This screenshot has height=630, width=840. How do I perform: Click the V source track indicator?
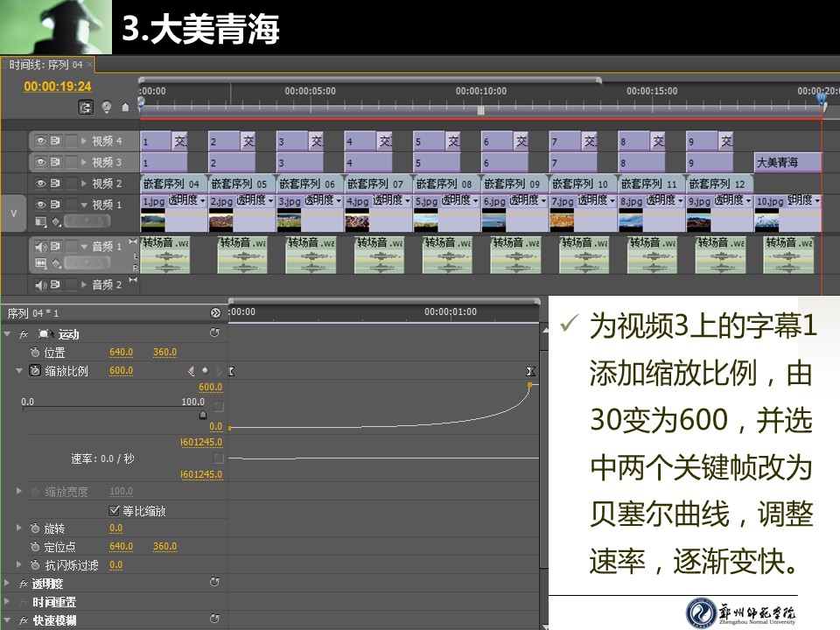pyautogui.click(x=14, y=213)
